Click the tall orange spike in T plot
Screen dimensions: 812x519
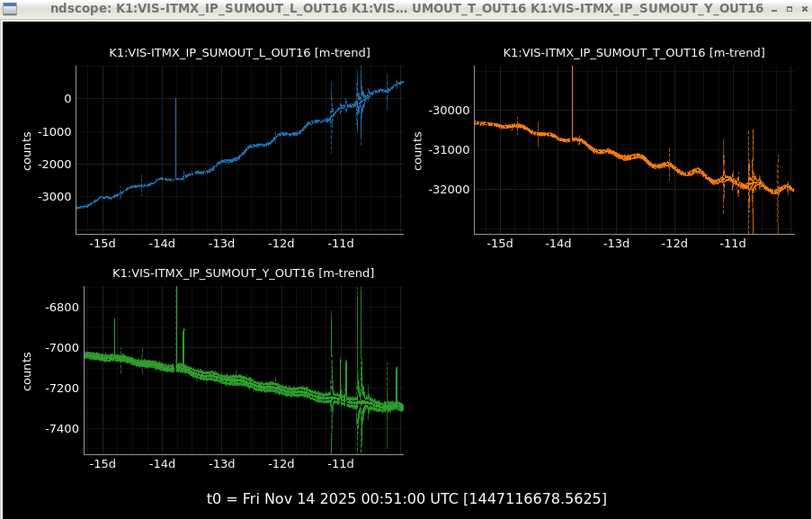[x=572, y=99]
